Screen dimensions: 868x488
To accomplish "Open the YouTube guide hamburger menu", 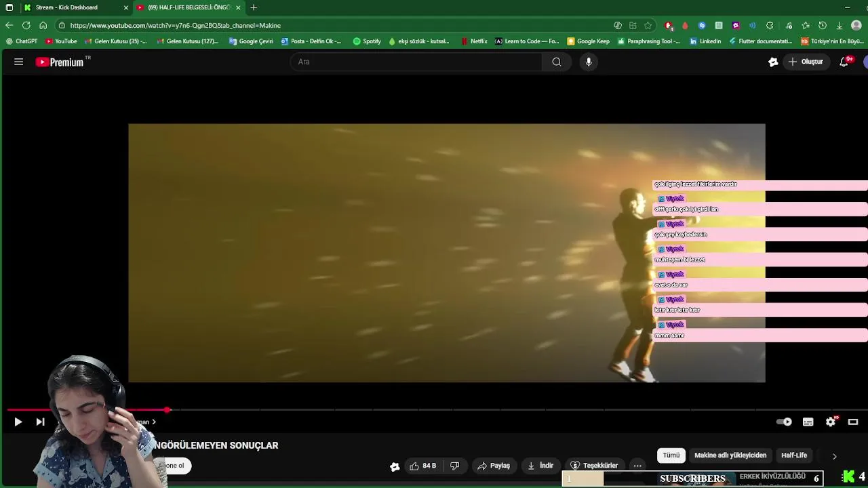I will point(19,62).
